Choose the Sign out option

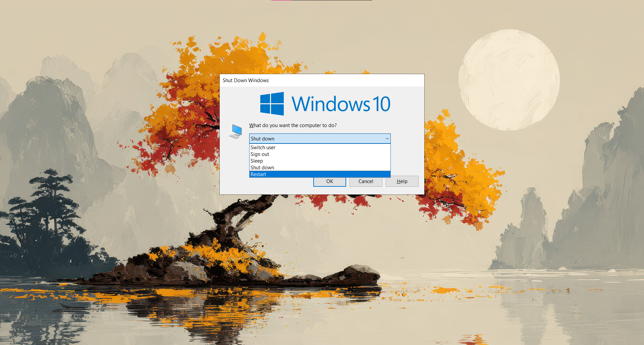(x=320, y=154)
